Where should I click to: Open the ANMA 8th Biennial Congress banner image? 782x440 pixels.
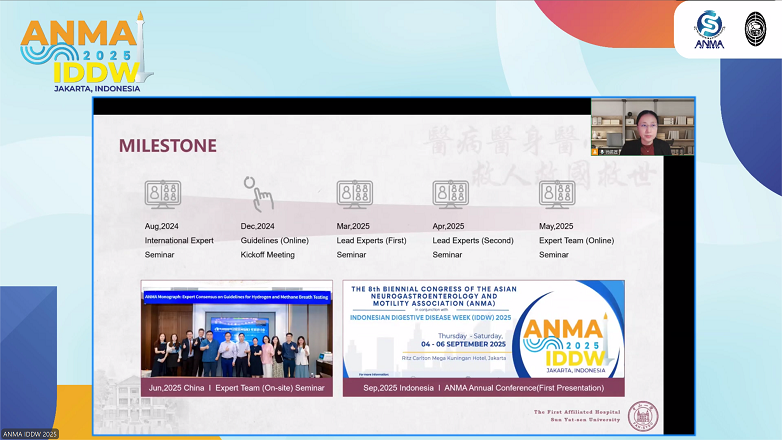point(483,330)
